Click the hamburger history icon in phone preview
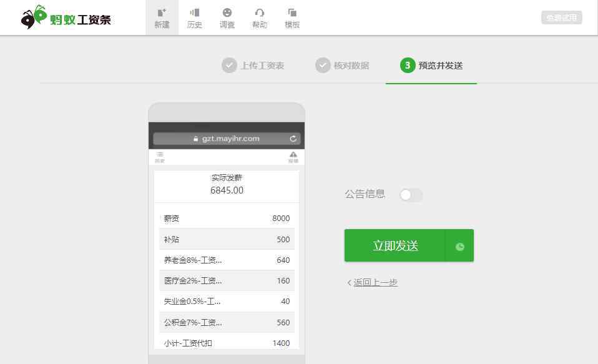This screenshot has height=364, width=598. 160,156
